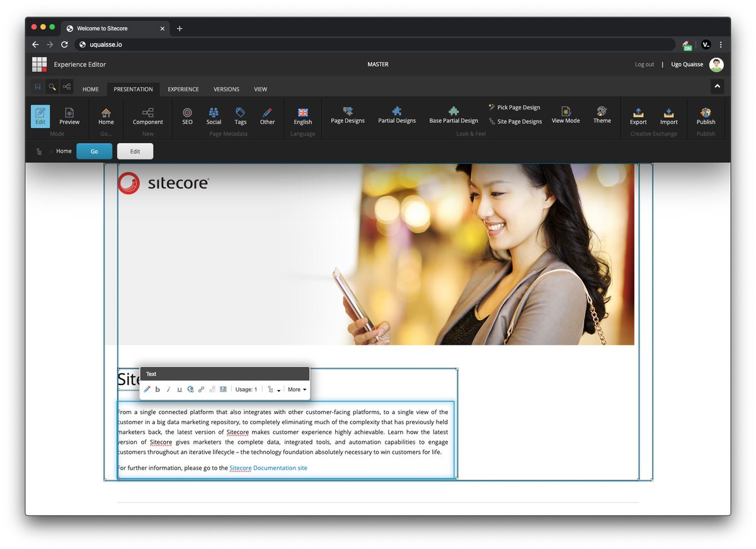Open the Sitecore launchpad grid icon

(x=40, y=64)
